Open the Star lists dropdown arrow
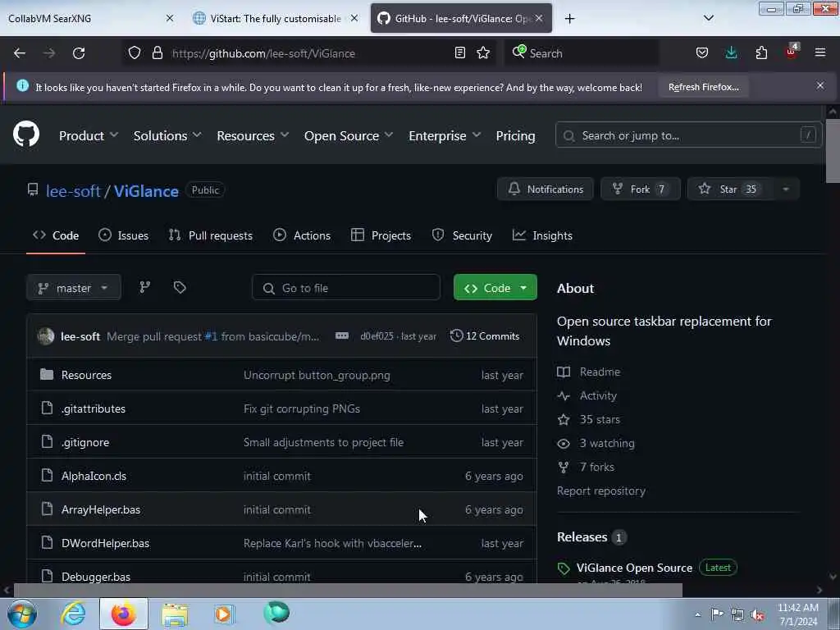The width and height of the screenshot is (840, 630). [785, 189]
